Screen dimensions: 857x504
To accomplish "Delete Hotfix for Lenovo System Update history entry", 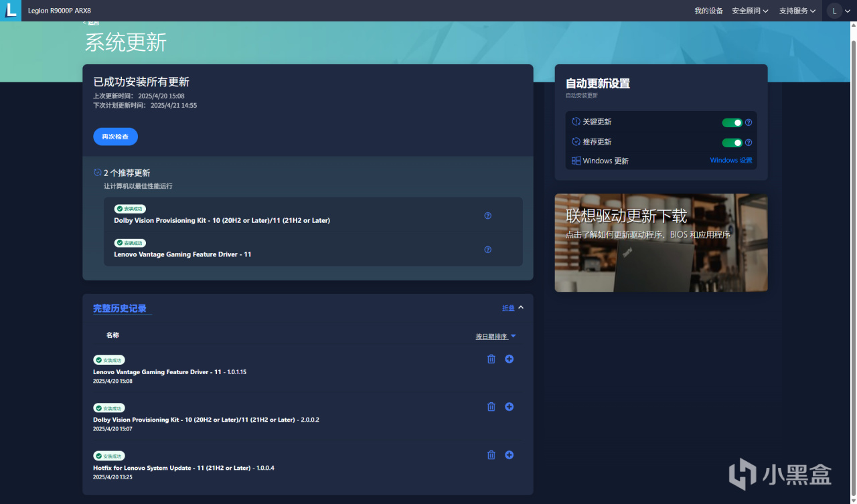I will (x=491, y=455).
